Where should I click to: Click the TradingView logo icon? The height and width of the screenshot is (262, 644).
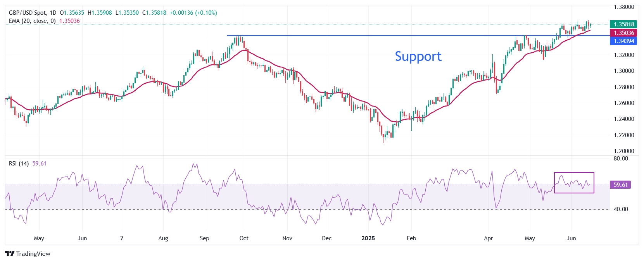(x=10, y=253)
